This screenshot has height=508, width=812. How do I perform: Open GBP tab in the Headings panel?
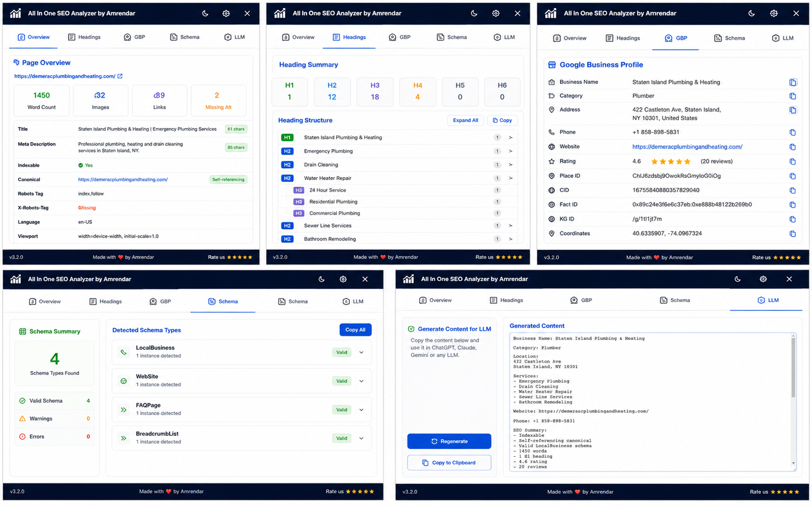(400, 37)
